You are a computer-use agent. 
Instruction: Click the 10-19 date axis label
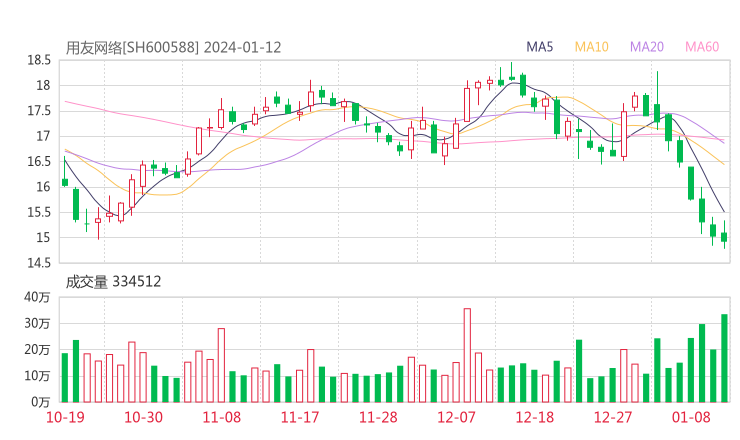(x=65, y=417)
